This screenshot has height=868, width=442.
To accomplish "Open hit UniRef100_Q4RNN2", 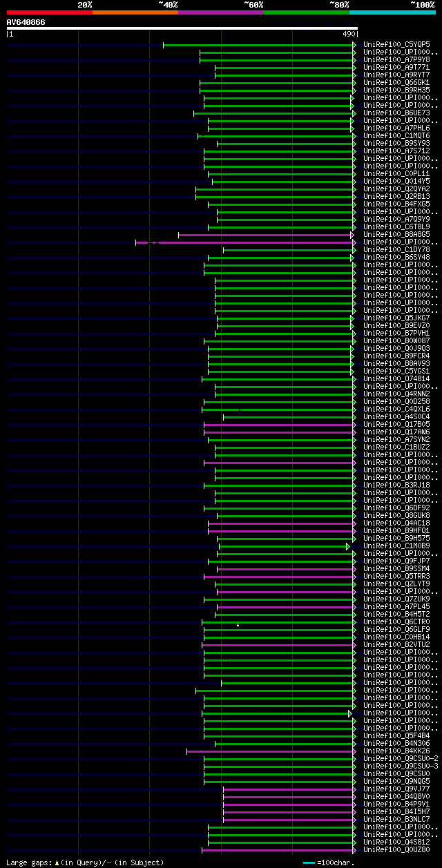I will coord(396,394).
